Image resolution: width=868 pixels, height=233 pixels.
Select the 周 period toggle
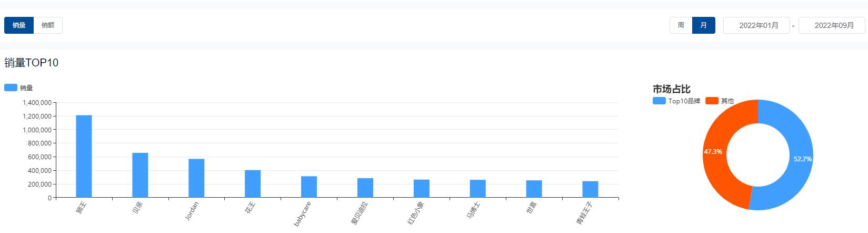681,25
